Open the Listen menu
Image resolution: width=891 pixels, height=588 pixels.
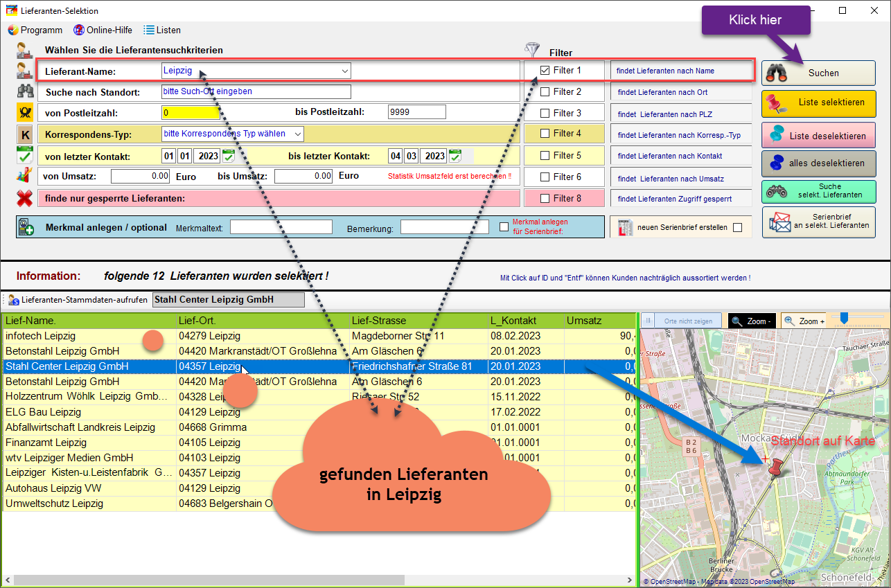coord(162,30)
